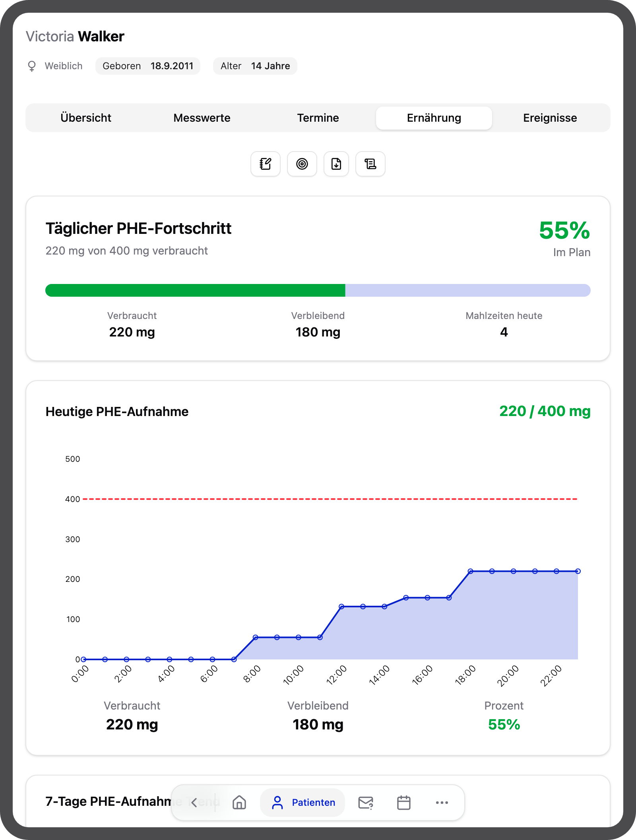Image resolution: width=636 pixels, height=840 pixels.
Task: Click the 18:00 data point on chart
Action: pyautogui.click(x=470, y=571)
